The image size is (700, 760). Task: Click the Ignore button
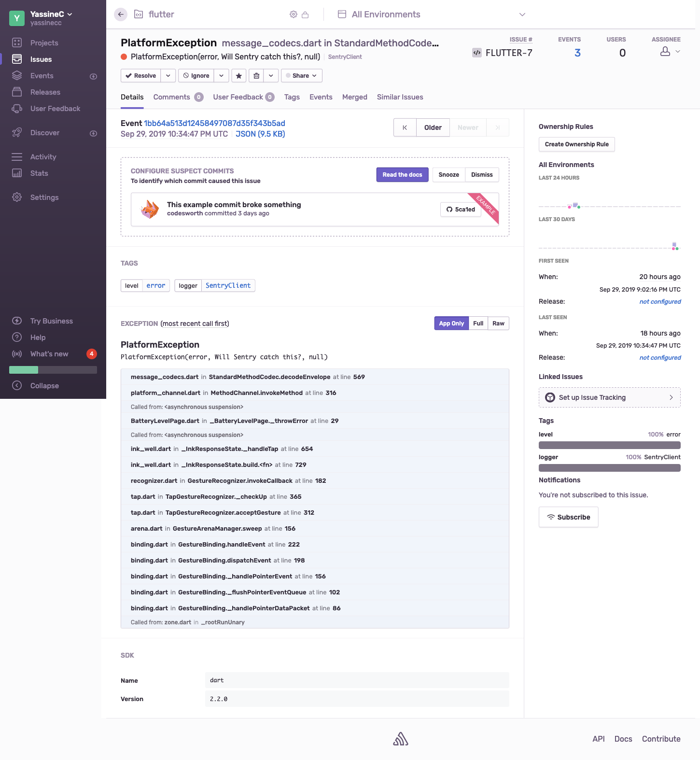[196, 76]
